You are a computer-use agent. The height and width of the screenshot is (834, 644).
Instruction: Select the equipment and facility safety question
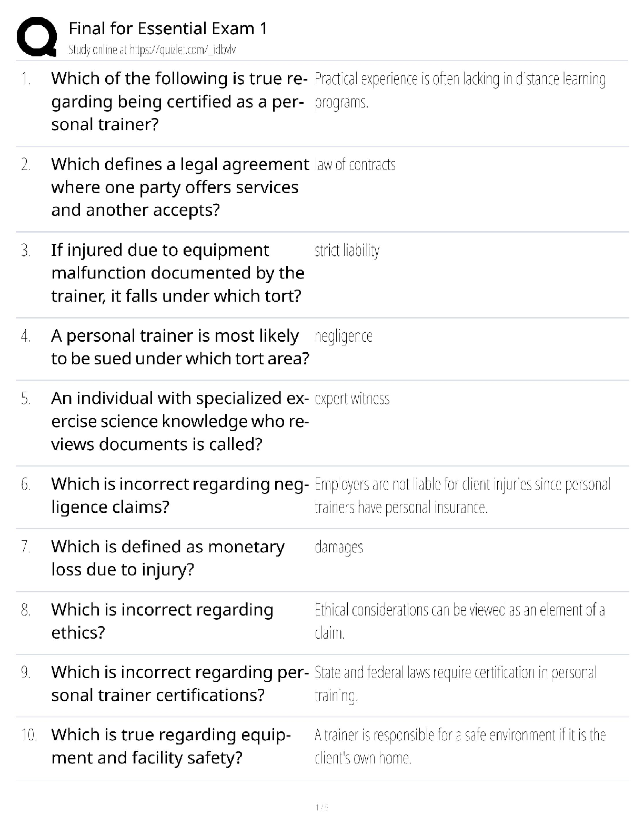pos(170,746)
